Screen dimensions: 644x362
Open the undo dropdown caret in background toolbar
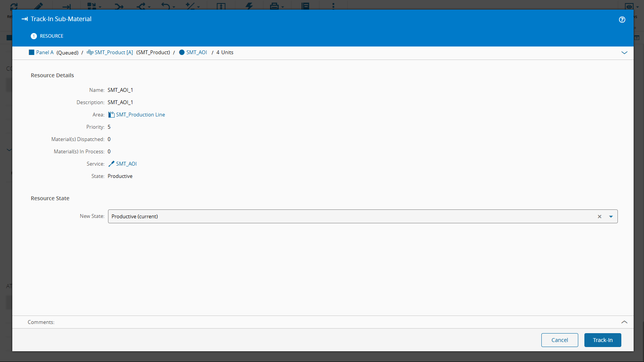[x=174, y=7]
